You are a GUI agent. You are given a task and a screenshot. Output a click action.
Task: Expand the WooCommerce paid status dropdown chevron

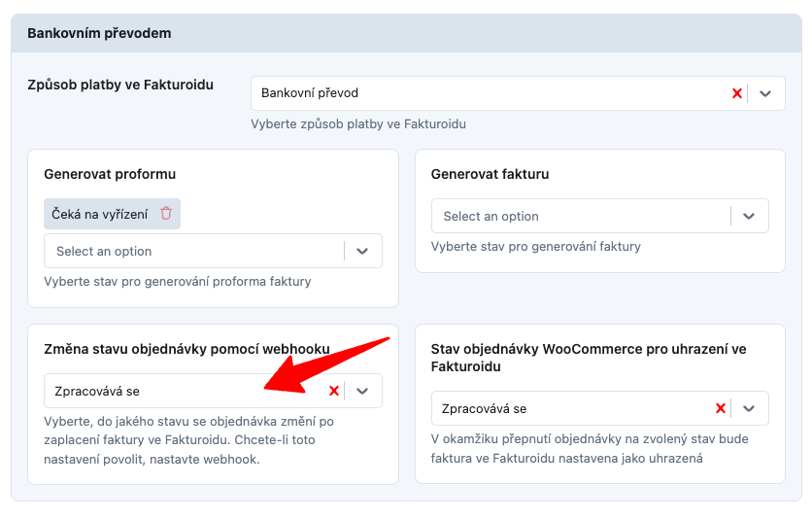click(749, 409)
